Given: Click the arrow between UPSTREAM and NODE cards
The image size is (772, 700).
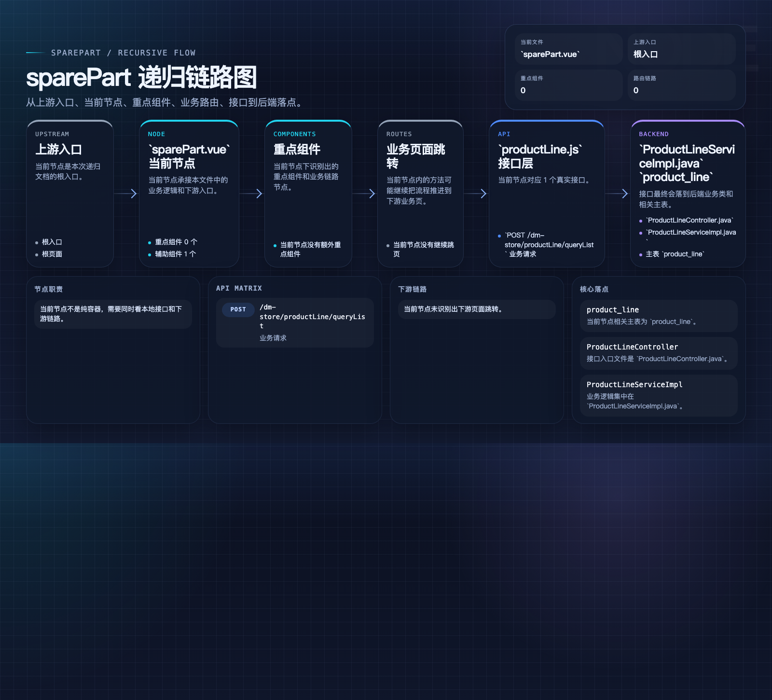Looking at the screenshot, I should 126,194.
